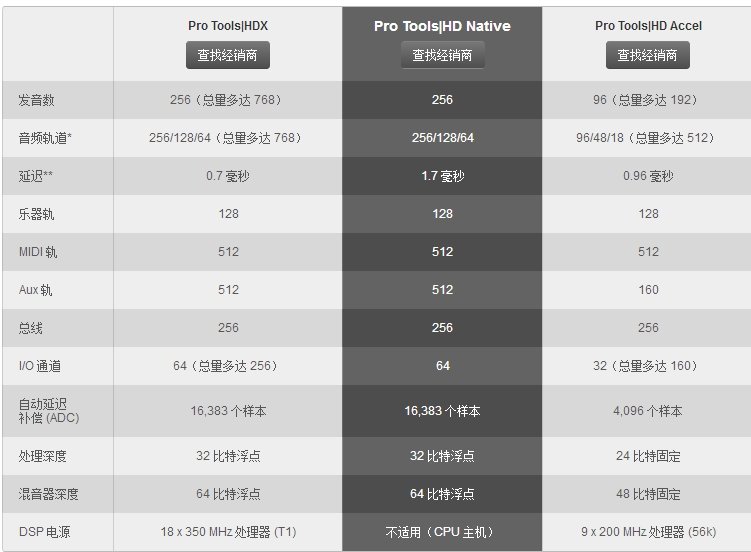Click the 总线 row label

(31, 328)
